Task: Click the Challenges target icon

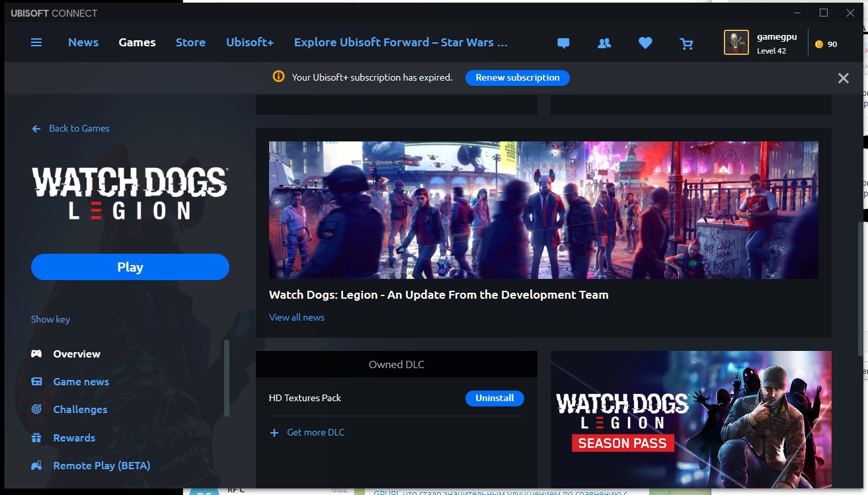Action: coord(36,409)
